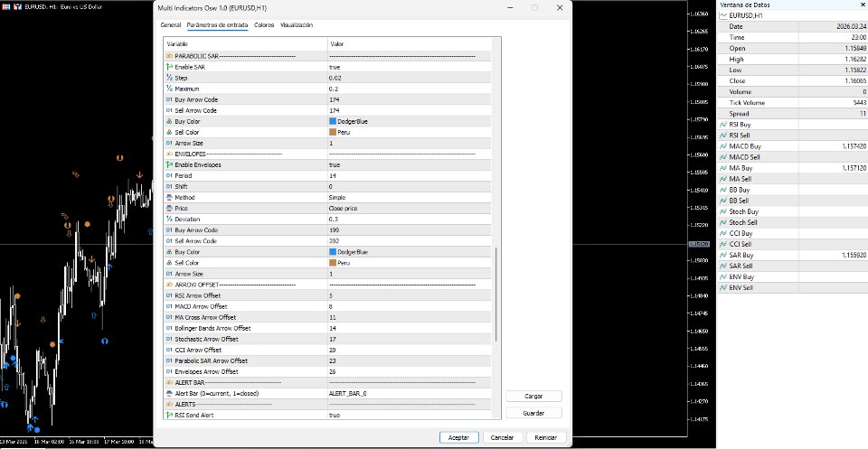Viewport: 868px width, 449px height.
Task: Click the RSI Arrow Offset row icon
Action: (169, 295)
